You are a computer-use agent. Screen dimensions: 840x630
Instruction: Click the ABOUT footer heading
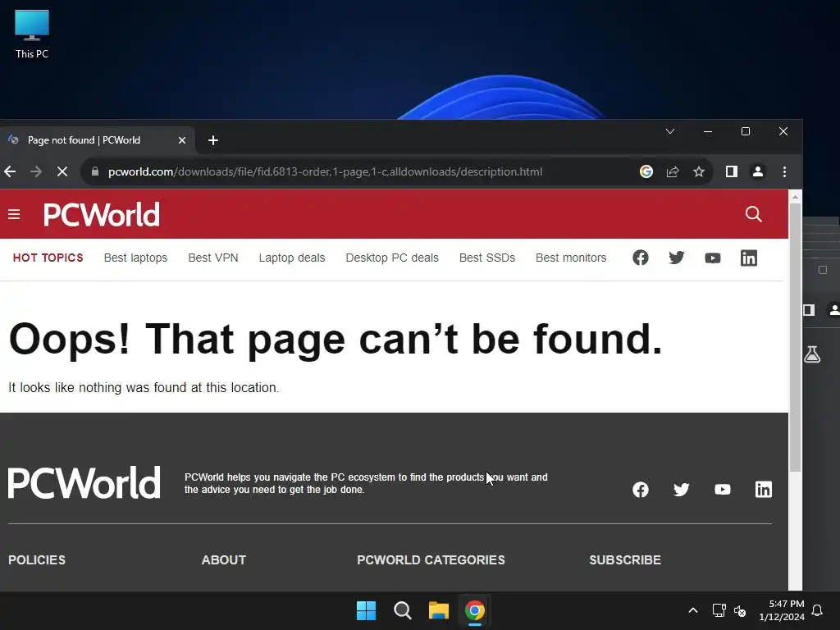tap(224, 559)
